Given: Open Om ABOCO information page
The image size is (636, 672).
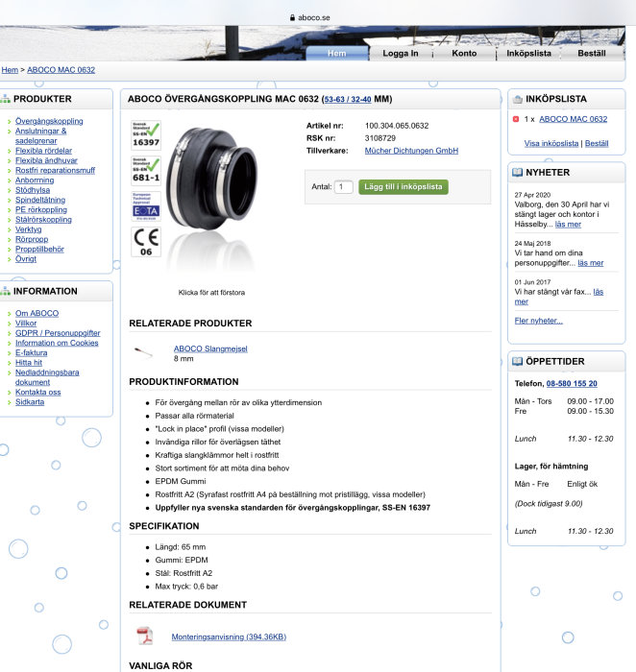Looking at the screenshot, I should (x=37, y=314).
